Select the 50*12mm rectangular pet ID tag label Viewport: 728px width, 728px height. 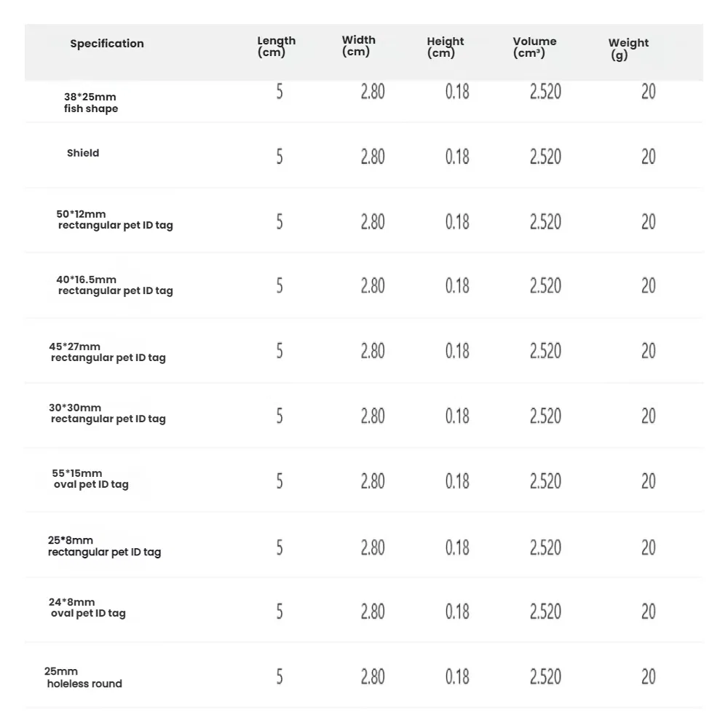pos(115,220)
